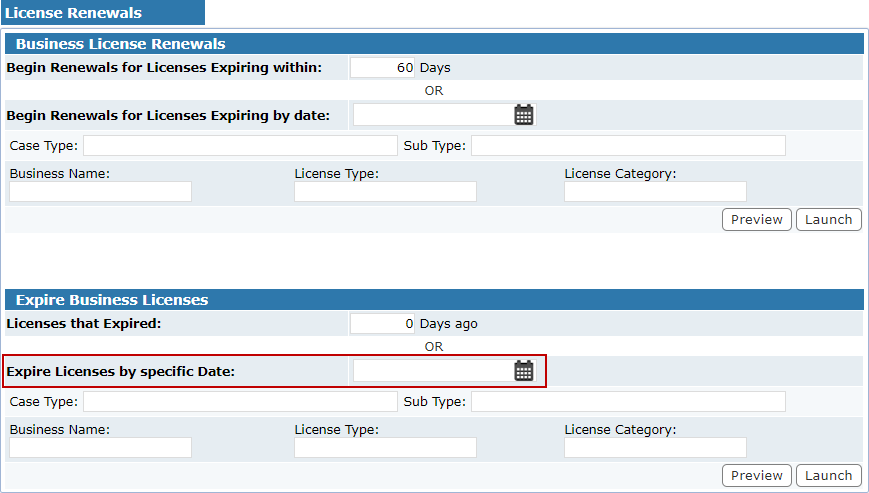
Task: Select Sub Type field in Expire Business Licenses
Action: [x=628, y=402]
